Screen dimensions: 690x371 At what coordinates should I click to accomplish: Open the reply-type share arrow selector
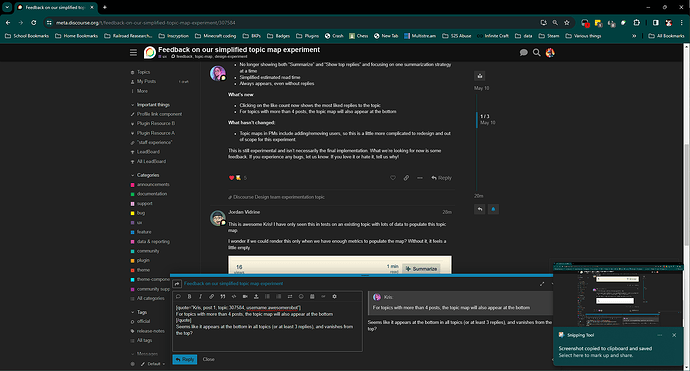point(177,284)
